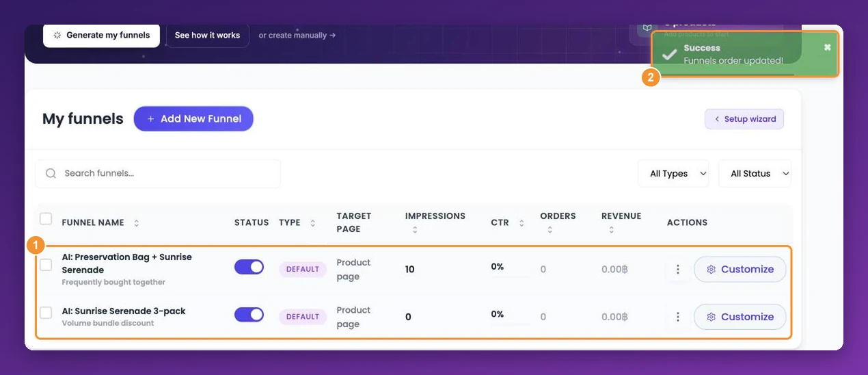Viewport: 868px width, 375px height.
Task: Click Volume bundle discount subtitle
Action: click(x=108, y=323)
